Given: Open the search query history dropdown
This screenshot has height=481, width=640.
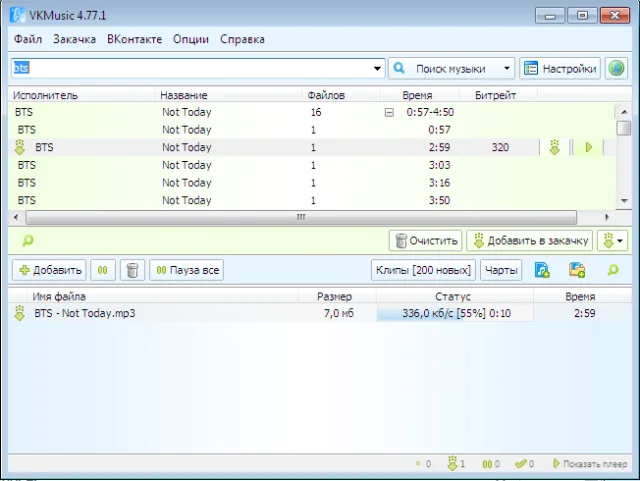Looking at the screenshot, I should 378,69.
